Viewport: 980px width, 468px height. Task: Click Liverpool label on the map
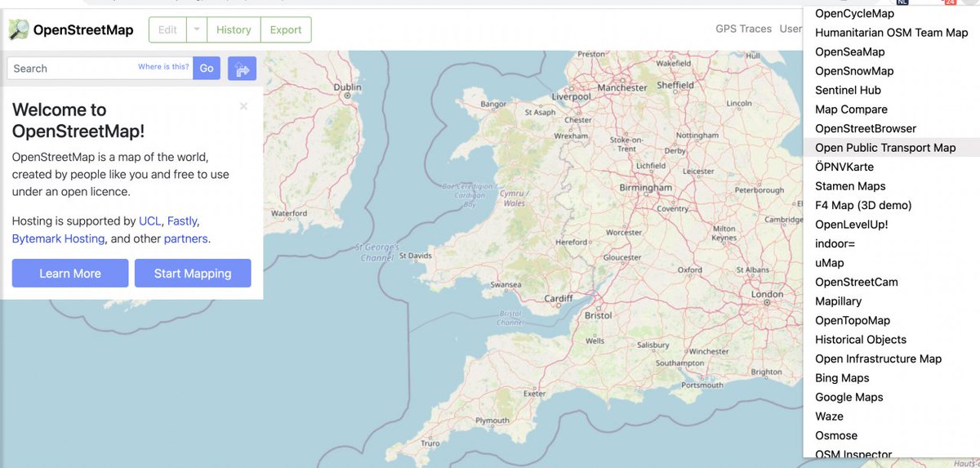(x=572, y=96)
